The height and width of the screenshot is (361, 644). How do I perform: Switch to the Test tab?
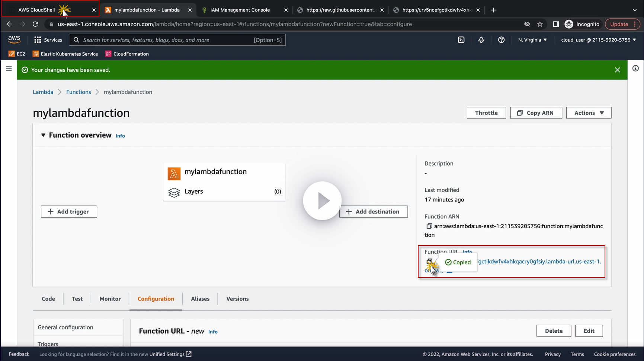(77, 299)
